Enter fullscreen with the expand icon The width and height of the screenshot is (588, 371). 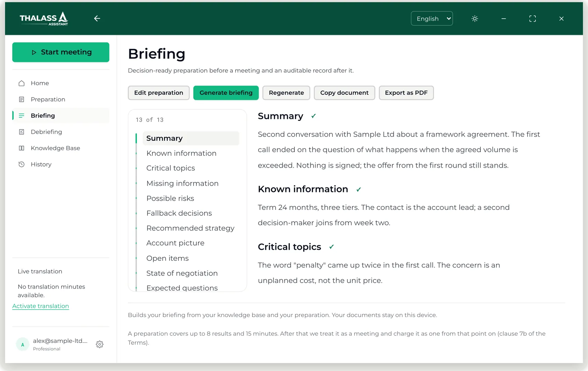[x=532, y=19]
